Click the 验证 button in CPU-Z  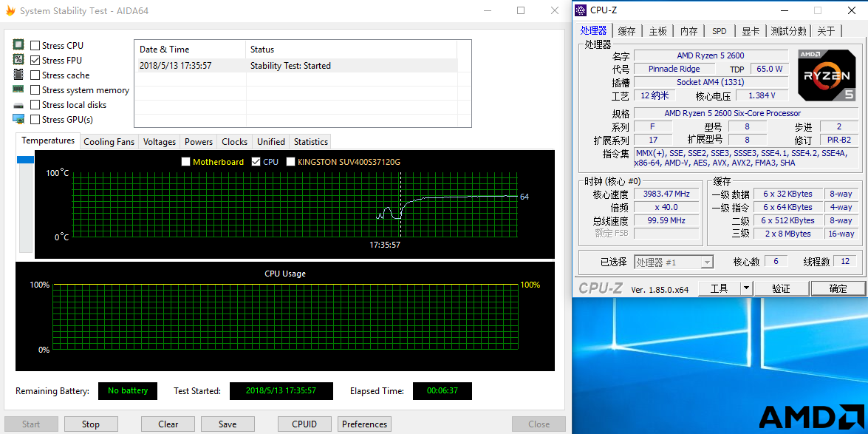click(x=781, y=288)
